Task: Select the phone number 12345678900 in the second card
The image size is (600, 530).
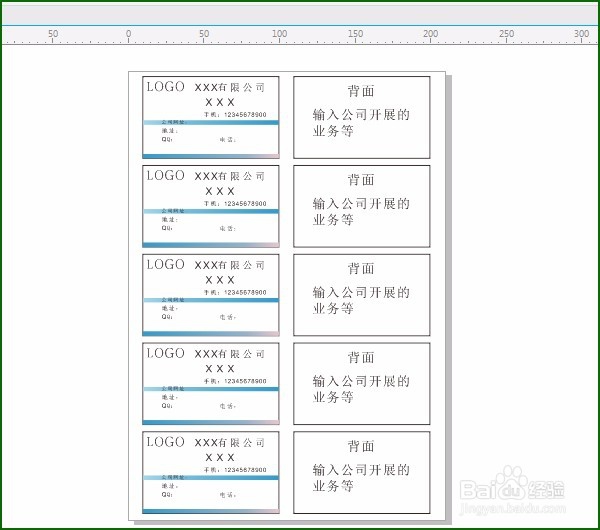Action: (x=245, y=203)
